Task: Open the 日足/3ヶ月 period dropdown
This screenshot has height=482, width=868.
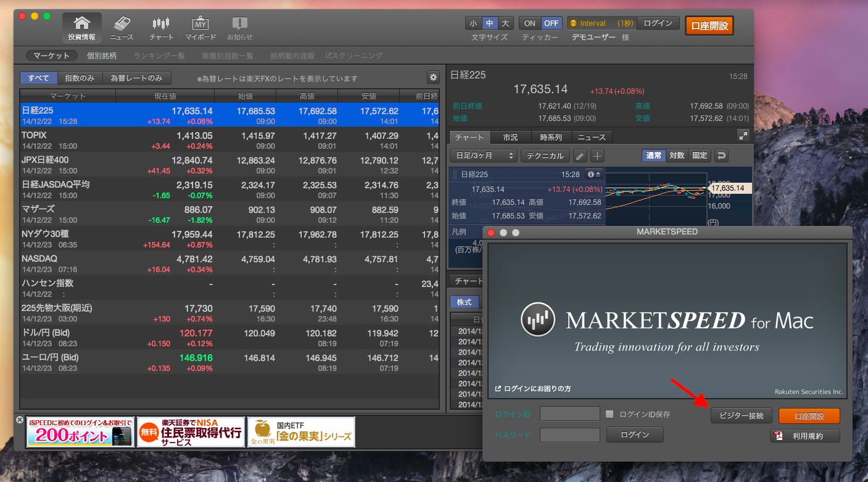Action: coord(484,156)
